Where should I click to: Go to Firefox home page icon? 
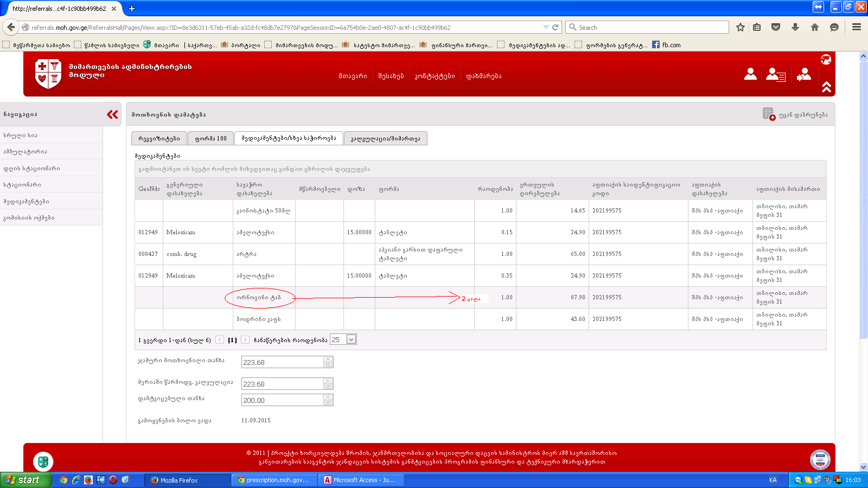pos(815,27)
